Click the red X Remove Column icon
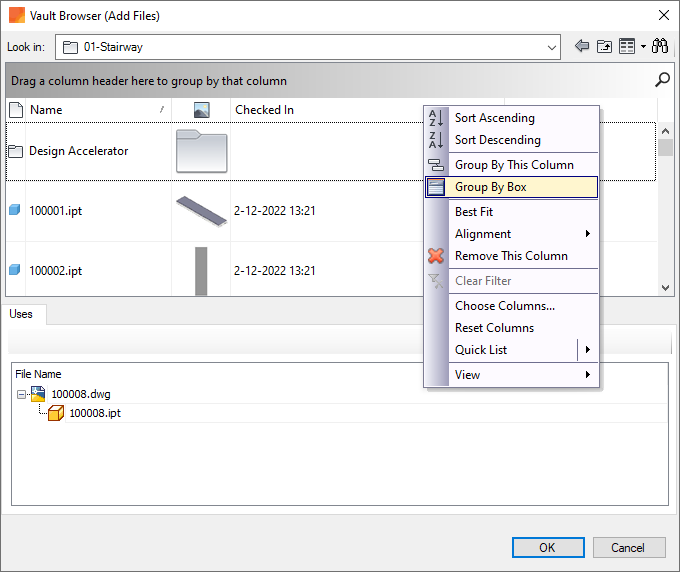The width and height of the screenshot is (680, 572). click(436, 256)
